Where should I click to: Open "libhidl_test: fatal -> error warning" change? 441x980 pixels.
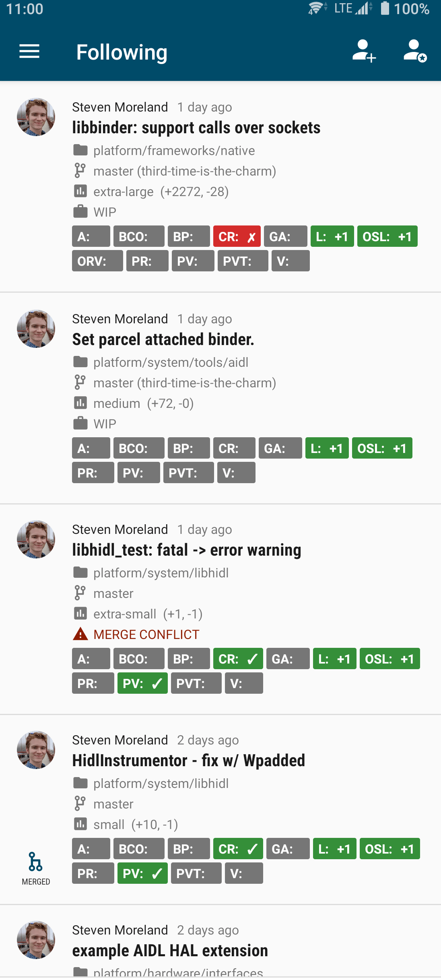click(187, 550)
